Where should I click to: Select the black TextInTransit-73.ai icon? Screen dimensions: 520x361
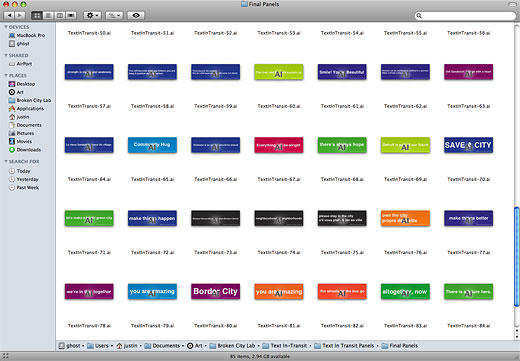(215, 218)
